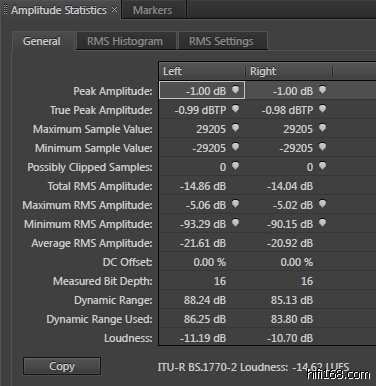
Task: Jump to Right channel Peak Amplitude location marker
Action: (322, 90)
